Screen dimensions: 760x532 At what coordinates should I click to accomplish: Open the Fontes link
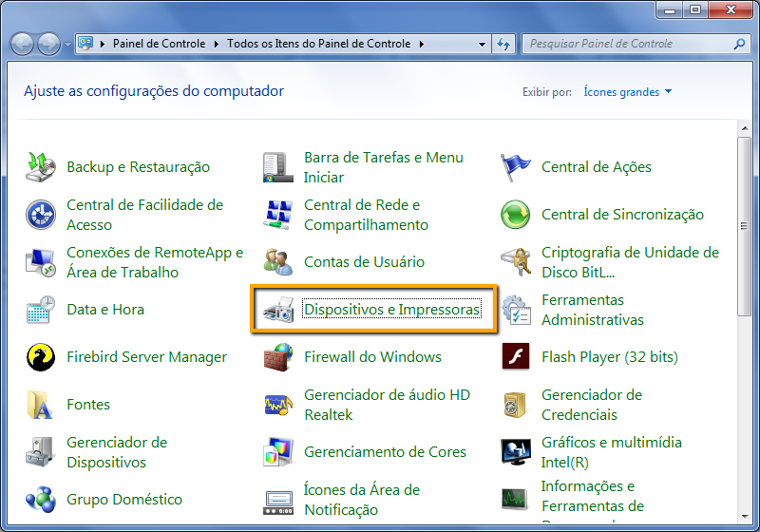click(x=88, y=405)
